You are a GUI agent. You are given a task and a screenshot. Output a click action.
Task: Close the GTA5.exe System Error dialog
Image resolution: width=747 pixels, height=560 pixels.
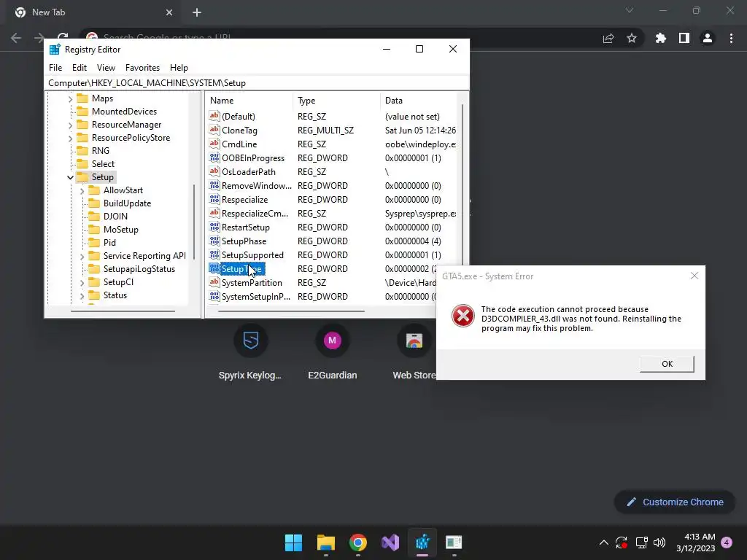[x=694, y=276]
